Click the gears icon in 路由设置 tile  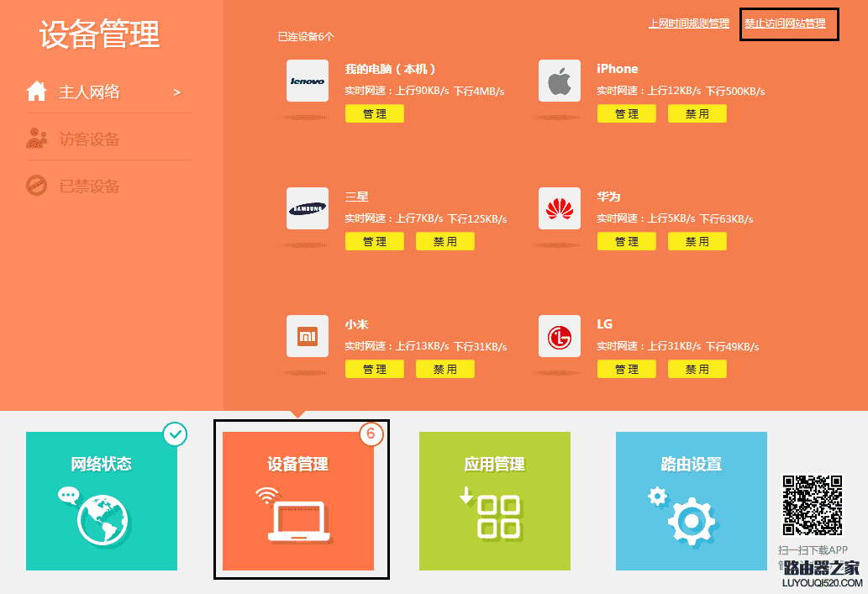coord(684,517)
